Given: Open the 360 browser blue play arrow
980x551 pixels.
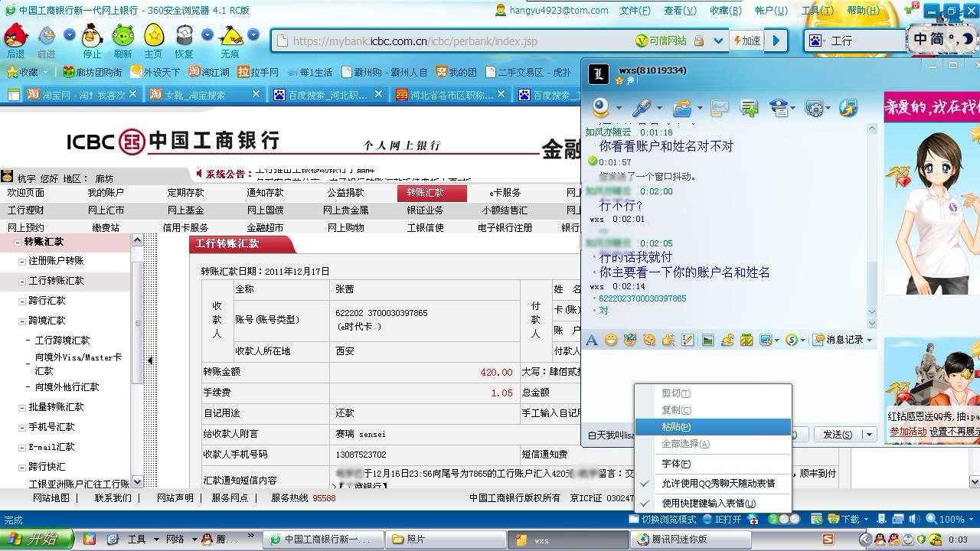Looking at the screenshot, I should tap(776, 41).
